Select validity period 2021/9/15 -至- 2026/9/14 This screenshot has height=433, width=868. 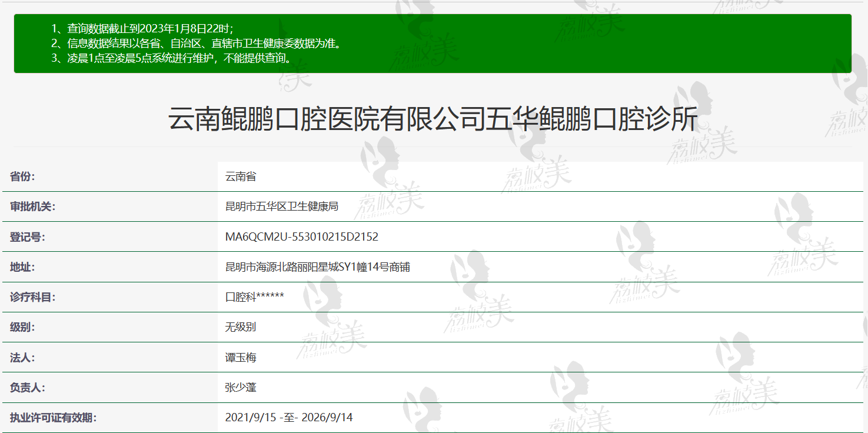pos(289,418)
